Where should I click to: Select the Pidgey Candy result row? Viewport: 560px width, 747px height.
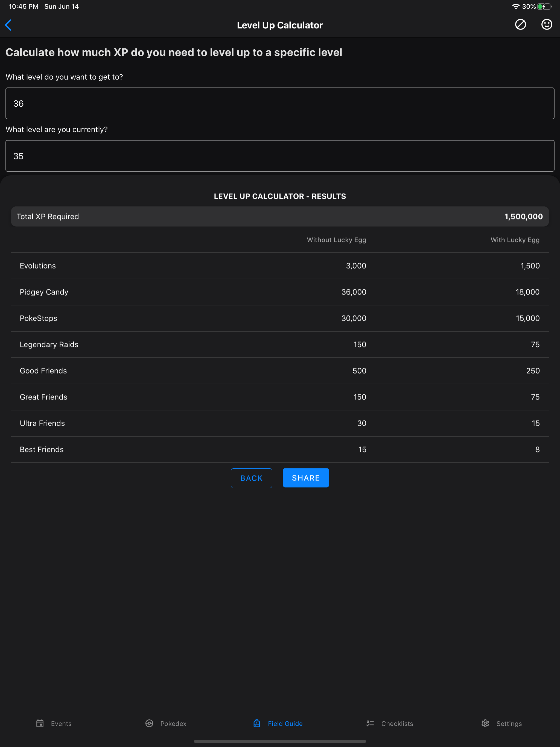(280, 292)
